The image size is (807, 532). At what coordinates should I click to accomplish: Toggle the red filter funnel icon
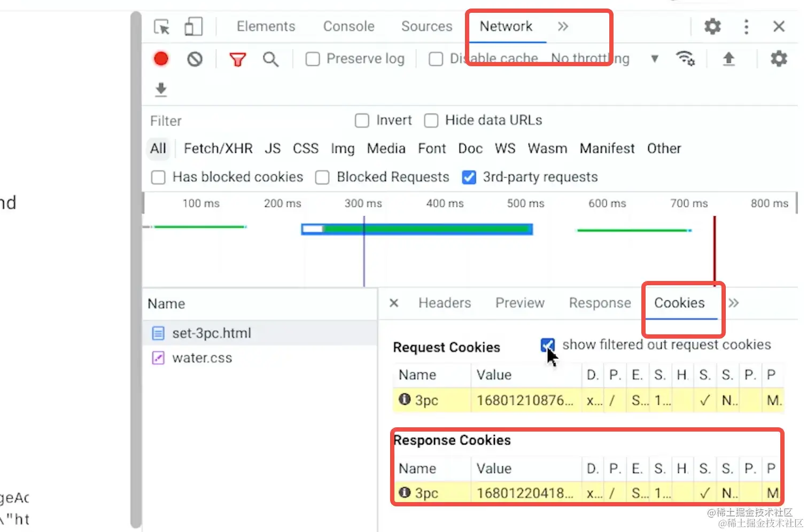pos(237,59)
